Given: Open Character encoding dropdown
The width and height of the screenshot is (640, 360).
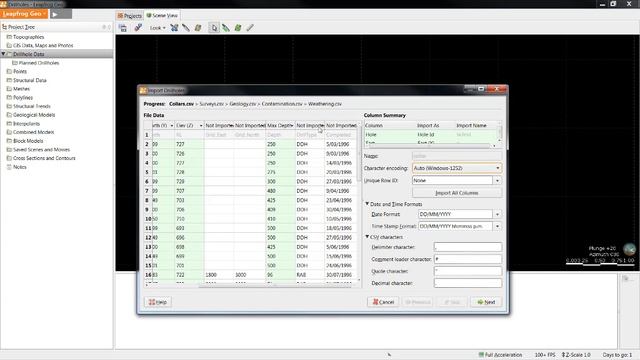Looking at the screenshot, I should coord(457,168).
